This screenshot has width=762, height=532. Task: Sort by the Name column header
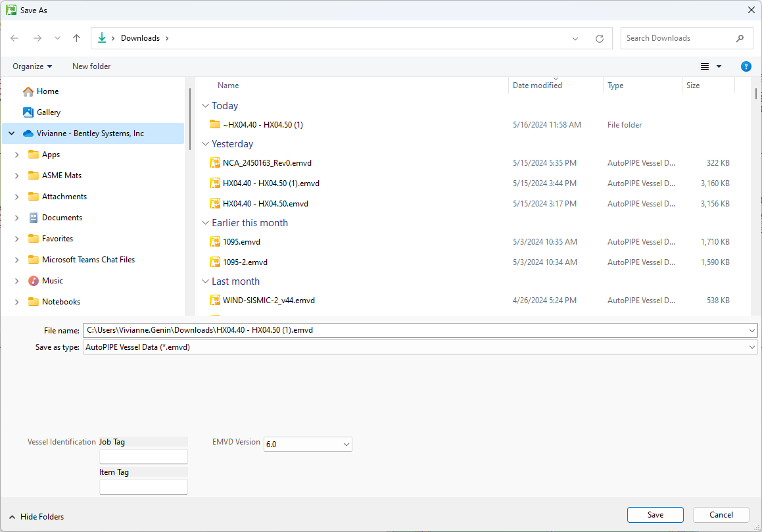[x=228, y=85]
